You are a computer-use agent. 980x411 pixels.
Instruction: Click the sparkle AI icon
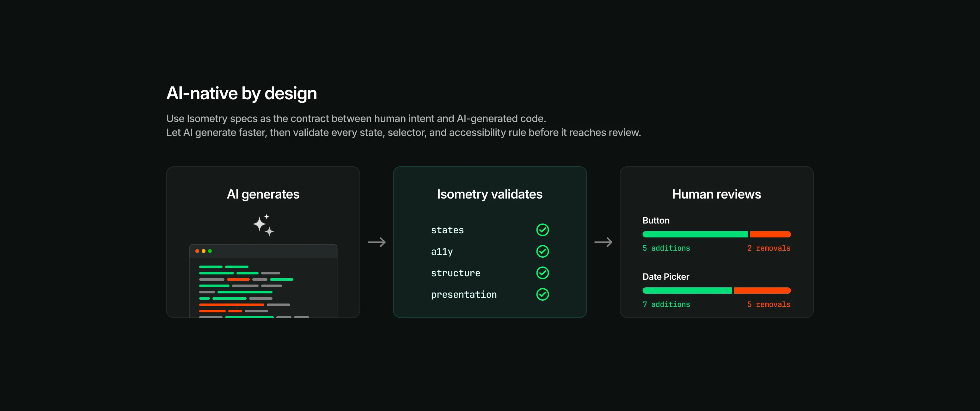pos(263,225)
